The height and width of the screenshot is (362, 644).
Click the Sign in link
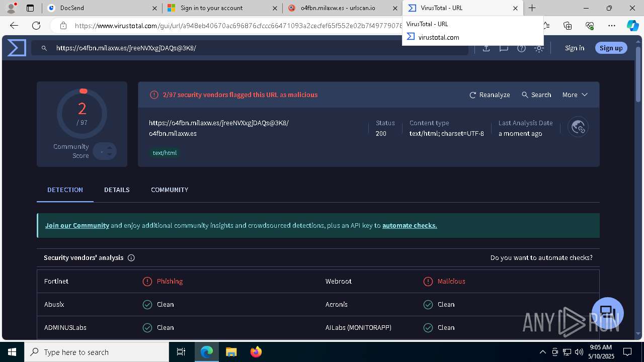[x=575, y=48]
